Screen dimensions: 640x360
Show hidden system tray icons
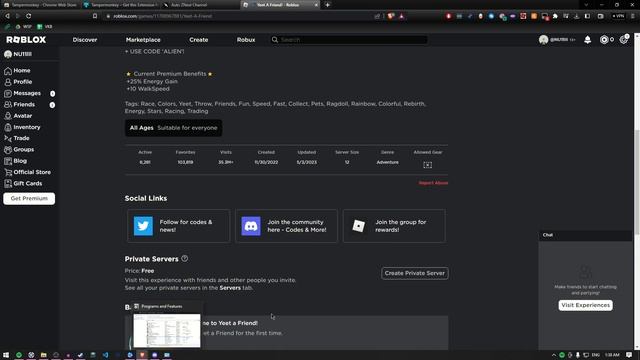pyautogui.click(x=554, y=355)
